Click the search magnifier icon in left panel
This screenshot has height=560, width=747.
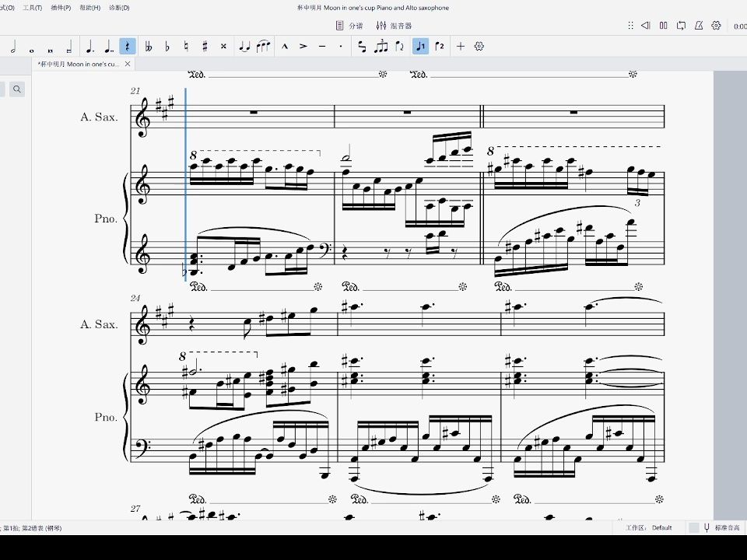click(17, 89)
